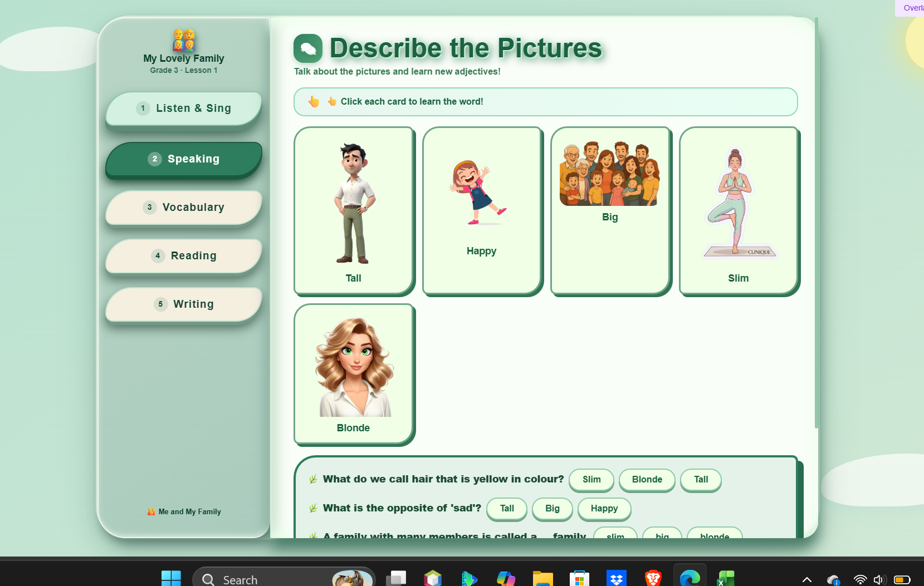Select the Happy girl picture card

pos(481,210)
